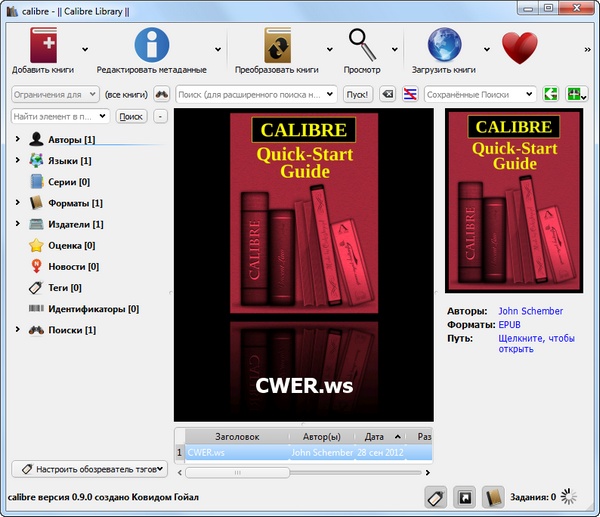This screenshot has width=600, height=517.
Task: Open the Edit metadata tool
Action: coord(151,46)
